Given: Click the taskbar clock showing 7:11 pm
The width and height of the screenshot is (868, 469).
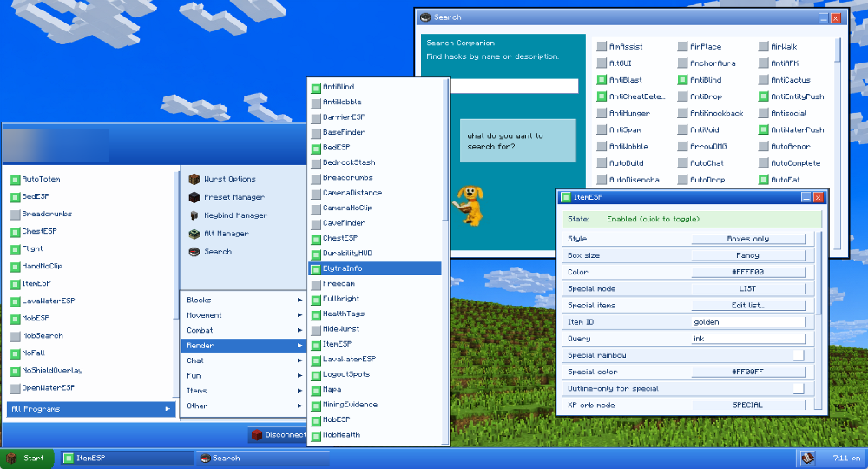Looking at the screenshot, I should (847, 459).
